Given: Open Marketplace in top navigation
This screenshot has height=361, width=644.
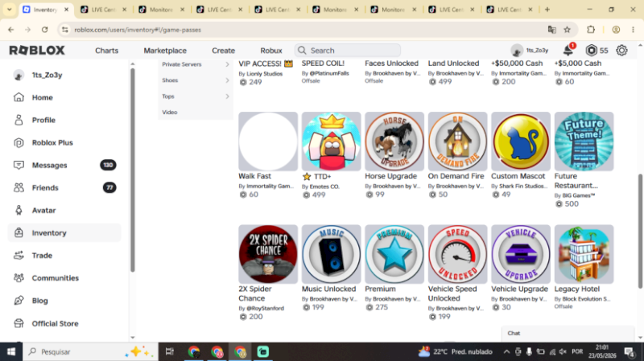Looking at the screenshot, I should pyautogui.click(x=165, y=51).
